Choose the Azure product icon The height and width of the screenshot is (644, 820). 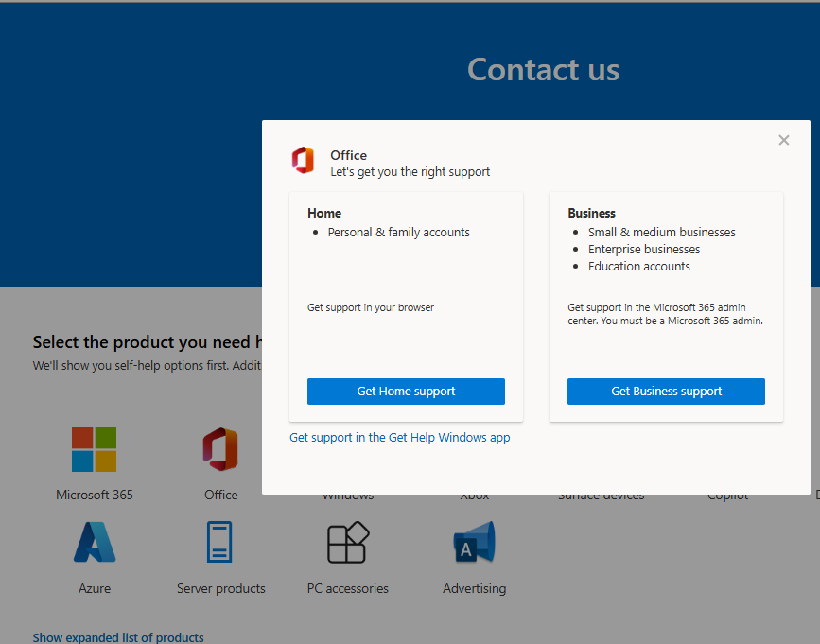coord(95,542)
